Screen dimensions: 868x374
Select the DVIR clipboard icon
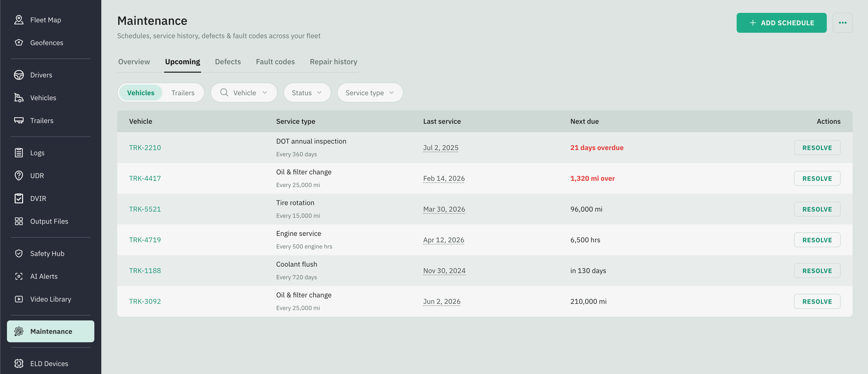coord(19,198)
